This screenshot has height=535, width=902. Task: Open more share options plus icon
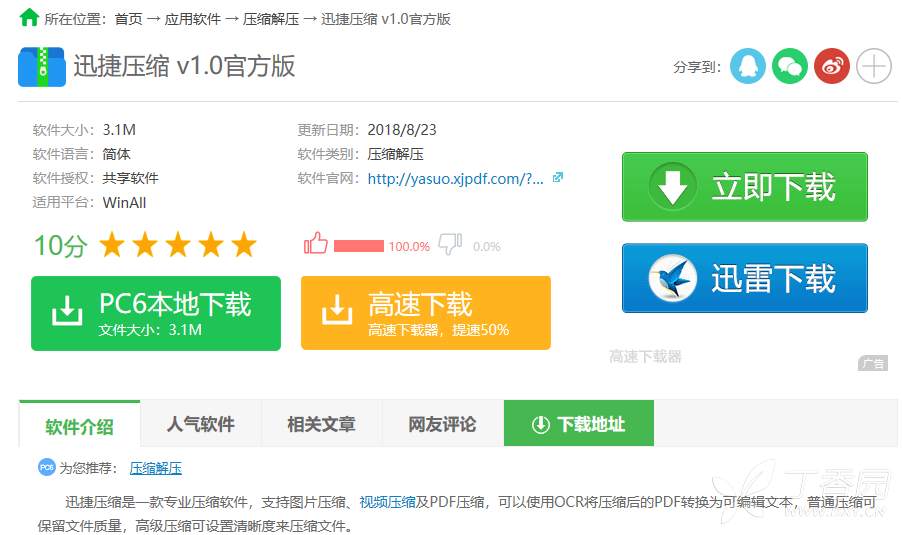(x=873, y=66)
